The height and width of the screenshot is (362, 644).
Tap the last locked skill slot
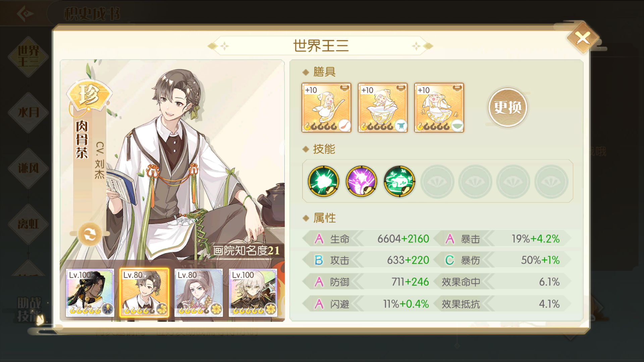point(551,182)
